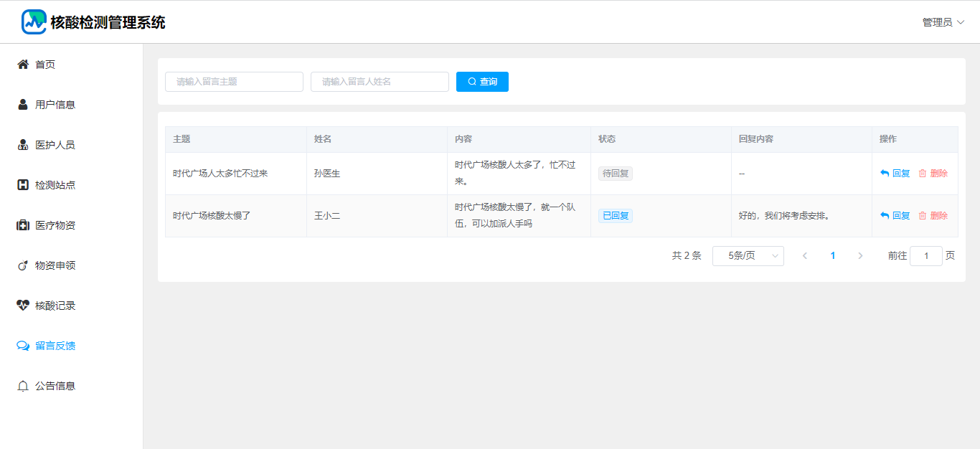Click the testing site H icon
Screen dimensions: 980x449
pos(23,185)
